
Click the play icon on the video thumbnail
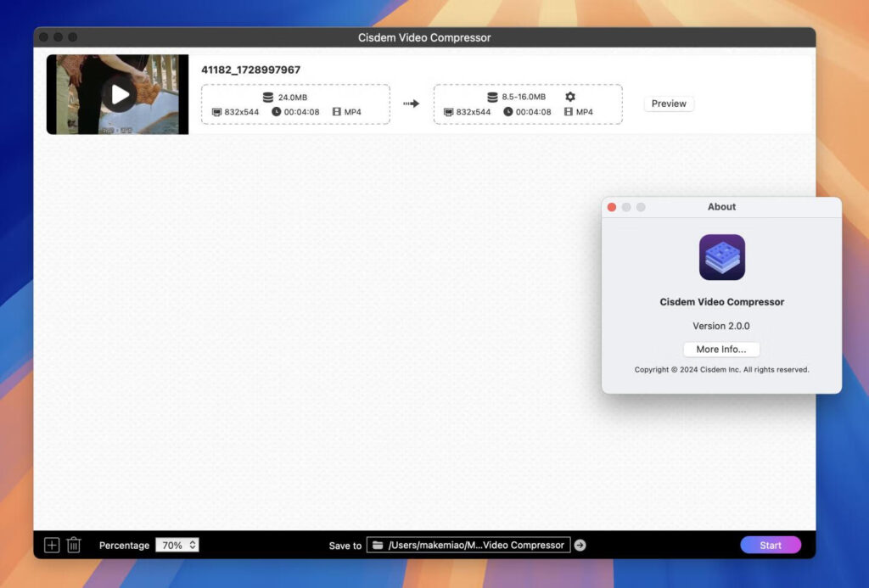[x=117, y=93]
